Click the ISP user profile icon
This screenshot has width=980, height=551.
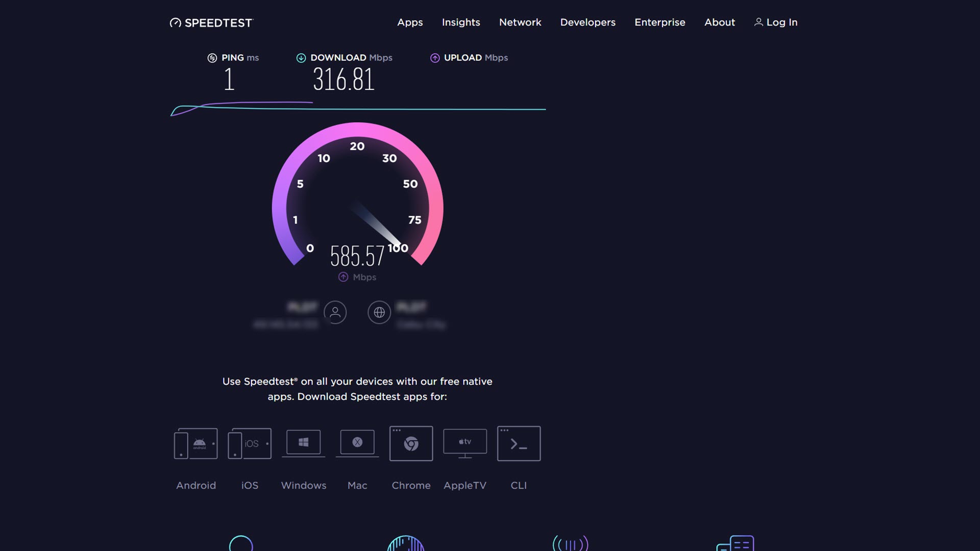(x=335, y=312)
